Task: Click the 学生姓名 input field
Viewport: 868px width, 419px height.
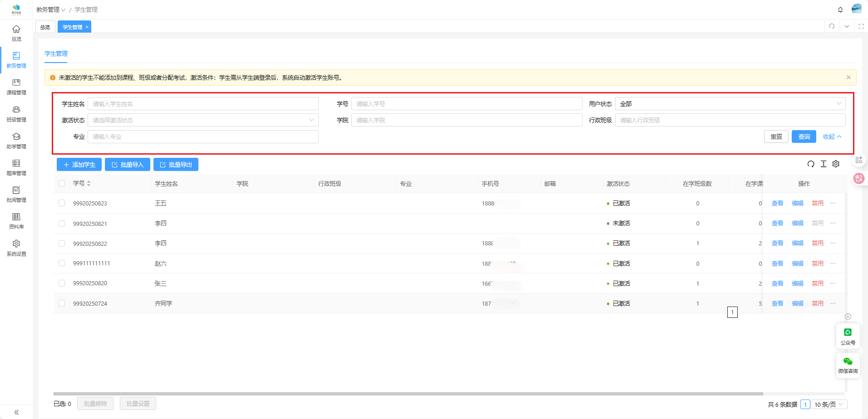Action: click(203, 104)
